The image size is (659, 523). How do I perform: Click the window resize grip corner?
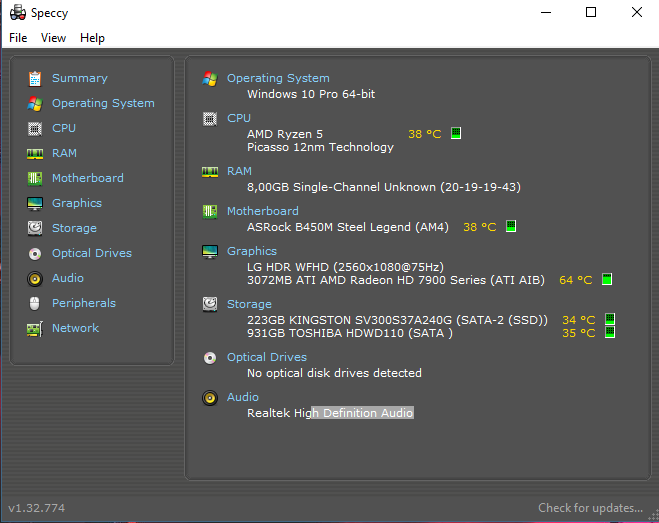click(x=654, y=517)
